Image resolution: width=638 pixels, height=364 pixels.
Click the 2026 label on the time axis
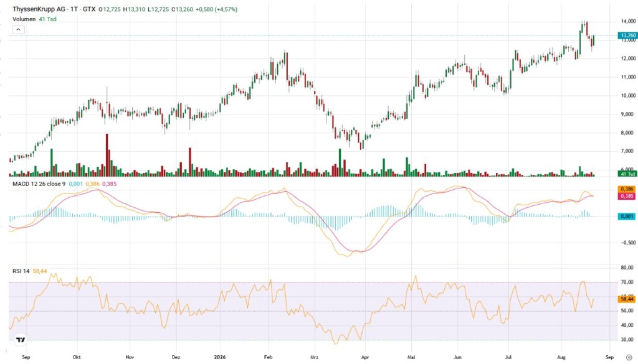(219, 357)
